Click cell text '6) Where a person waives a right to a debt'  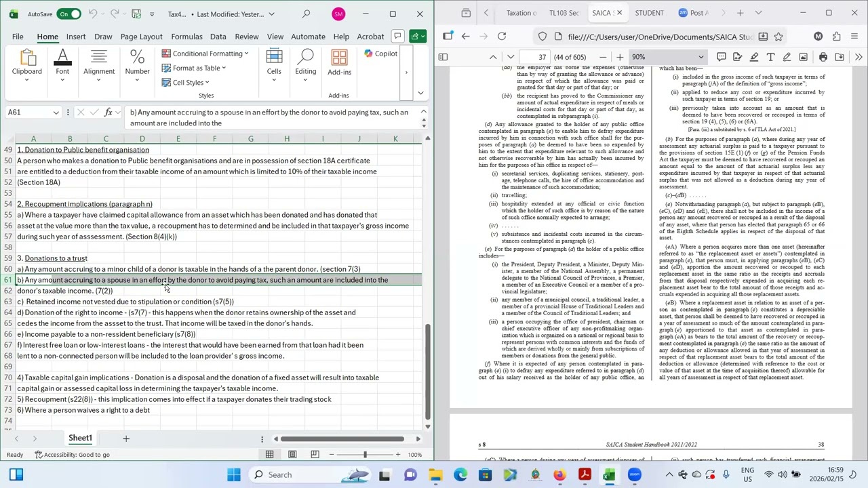tap(83, 410)
